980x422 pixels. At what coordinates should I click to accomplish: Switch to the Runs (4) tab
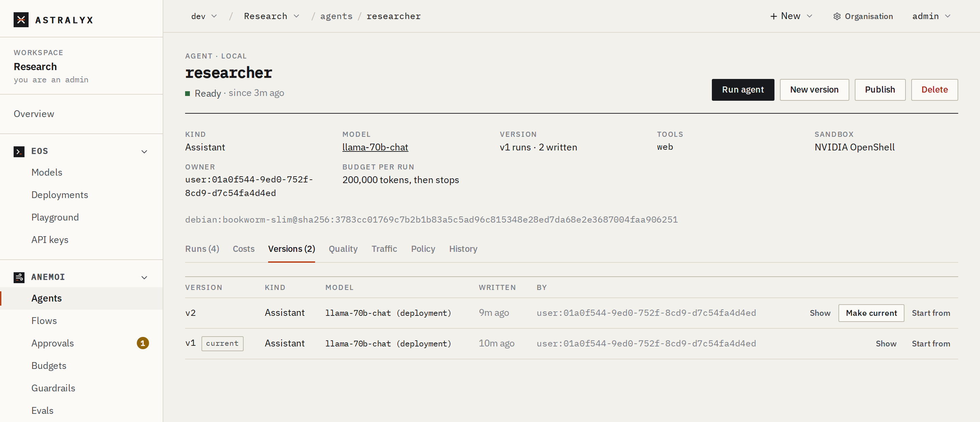(202, 249)
